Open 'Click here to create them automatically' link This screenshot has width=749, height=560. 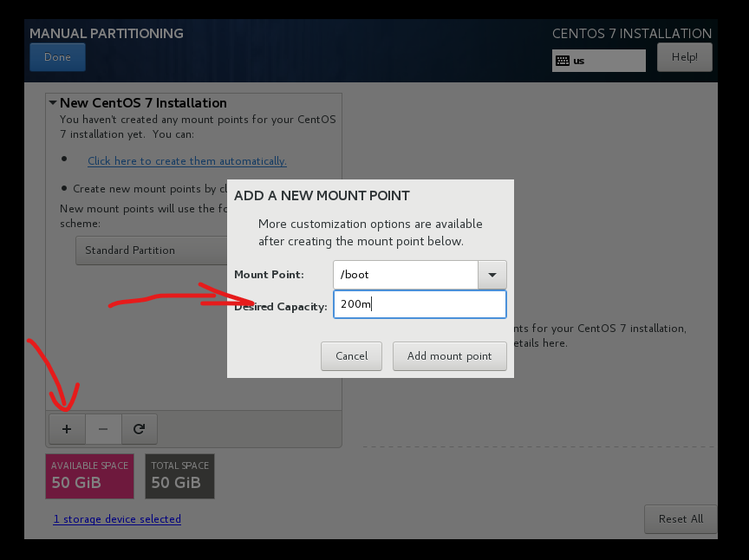point(187,161)
